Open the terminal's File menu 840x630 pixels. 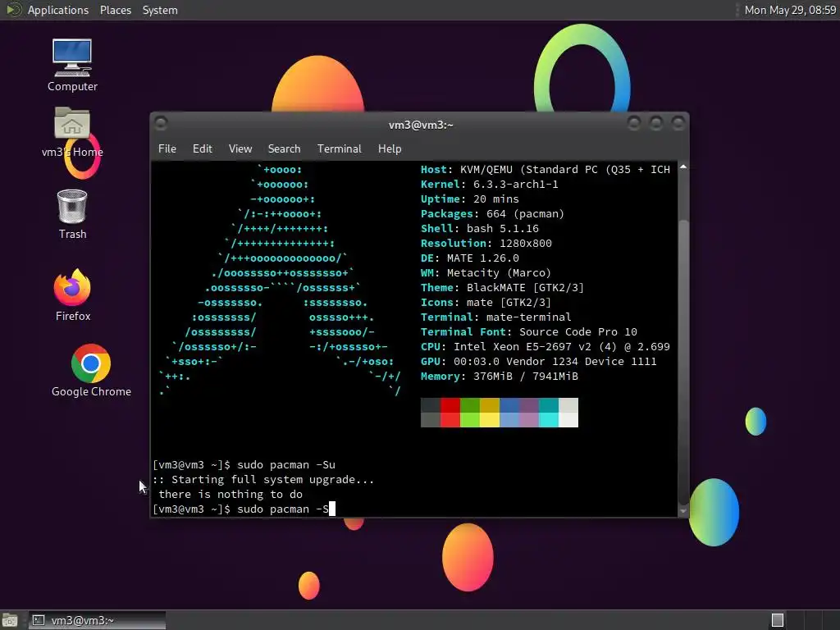pos(167,149)
